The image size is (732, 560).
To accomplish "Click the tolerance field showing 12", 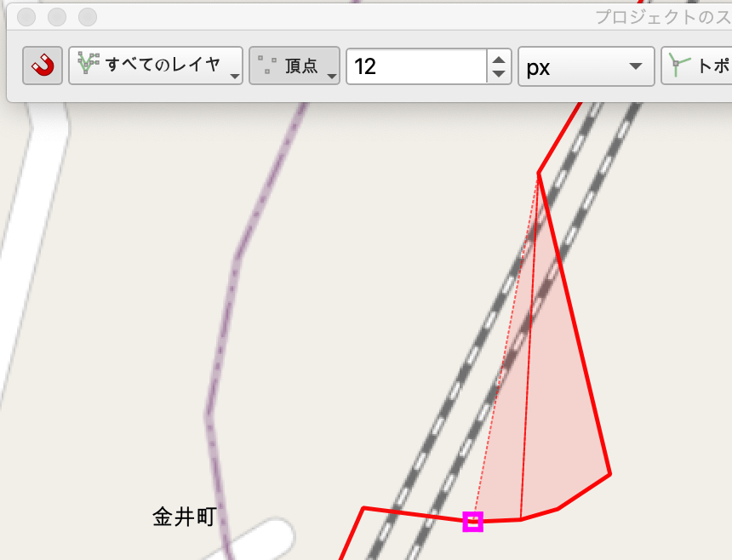I will [x=416, y=66].
